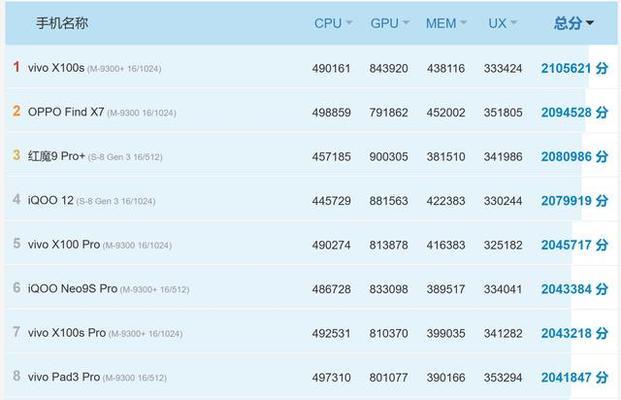Select total score 2105621 分
Image resolution: width=621 pixels, height=400 pixels.
coord(574,68)
